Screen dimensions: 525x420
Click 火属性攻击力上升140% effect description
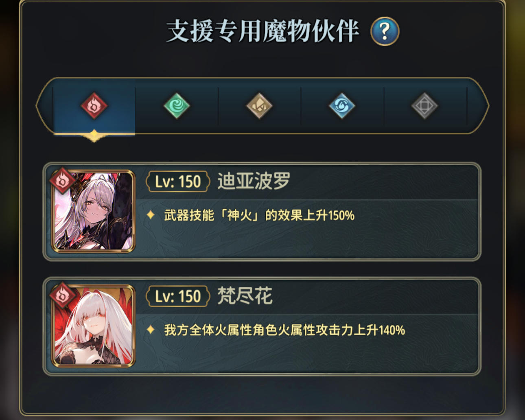284,330
